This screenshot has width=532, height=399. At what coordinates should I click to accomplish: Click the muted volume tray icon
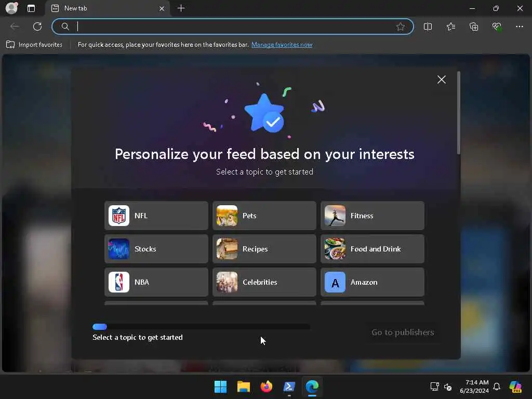click(448, 387)
